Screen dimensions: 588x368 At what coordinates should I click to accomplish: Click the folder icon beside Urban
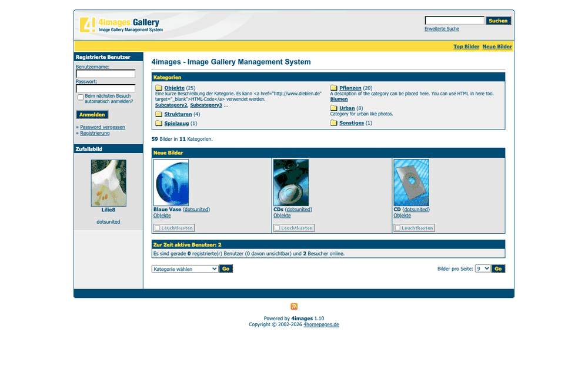coord(334,108)
